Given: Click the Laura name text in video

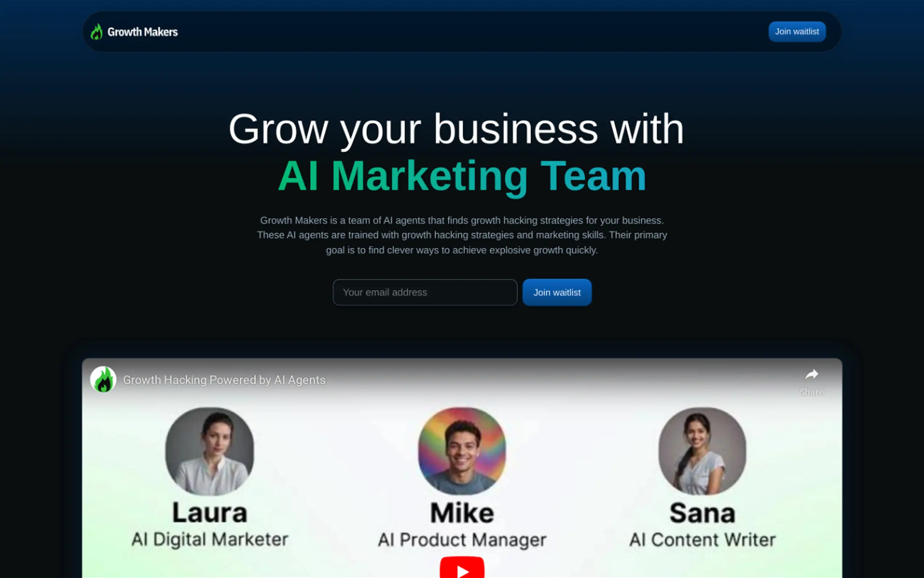Looking at the screenshot, I should point(210,513).
